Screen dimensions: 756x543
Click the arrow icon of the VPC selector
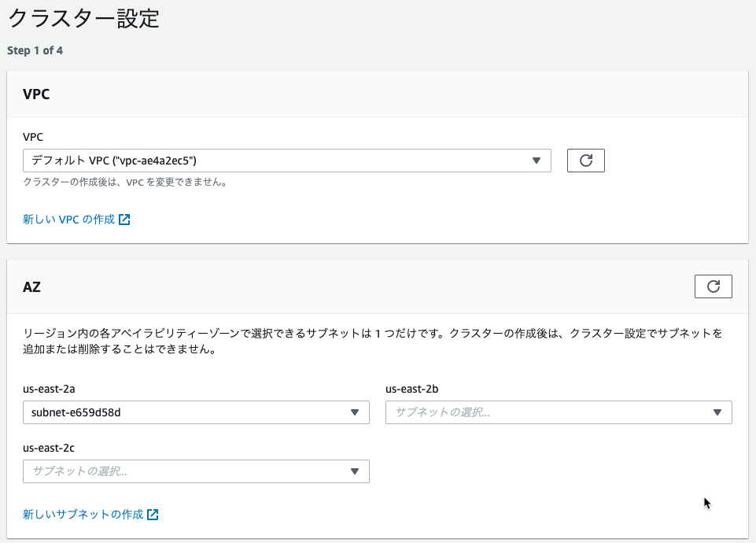point(537,161)
